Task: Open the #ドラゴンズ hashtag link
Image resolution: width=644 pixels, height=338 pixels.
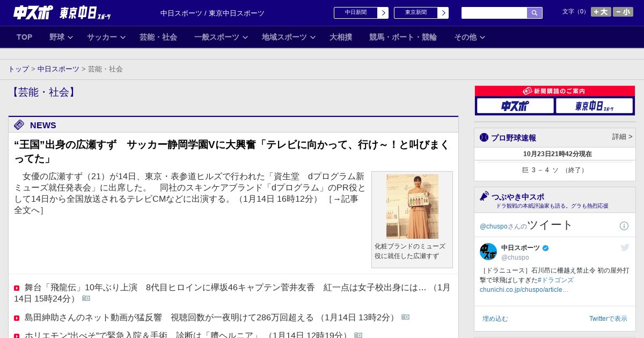Action: point(555,280)
